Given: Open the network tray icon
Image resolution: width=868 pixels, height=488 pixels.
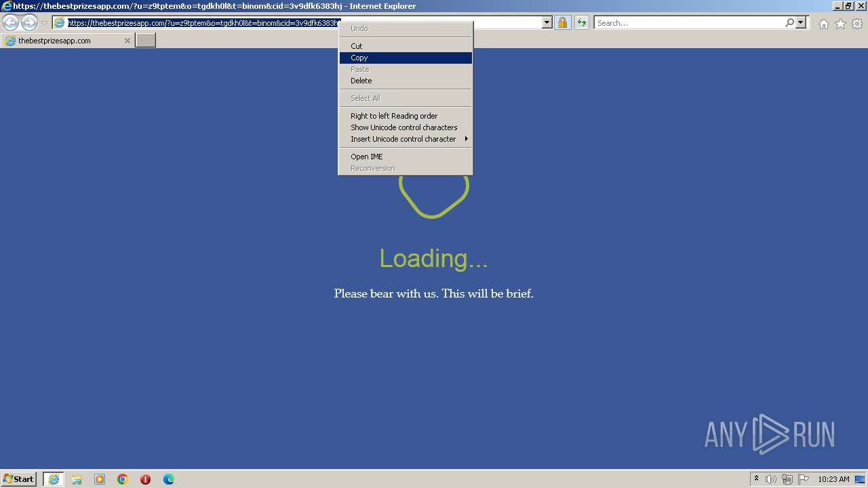Looking at the screenshot, I should [787, 479].
